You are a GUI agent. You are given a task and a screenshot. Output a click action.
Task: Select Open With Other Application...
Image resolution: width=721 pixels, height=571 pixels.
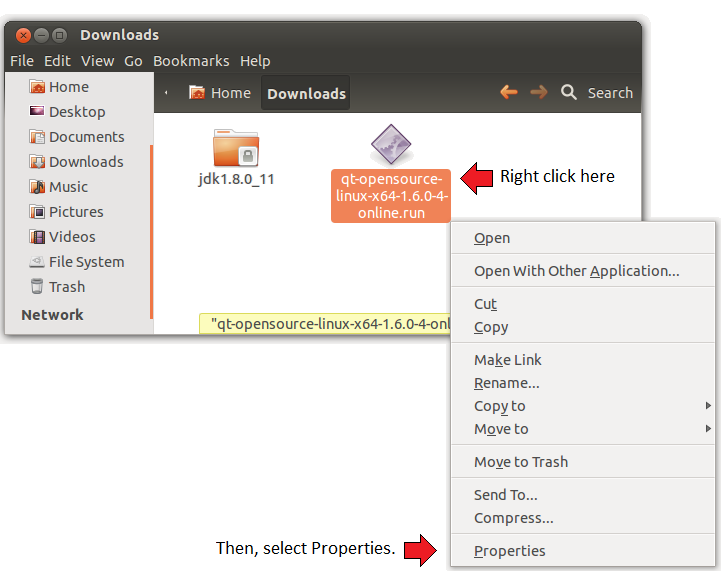point(583,271)
